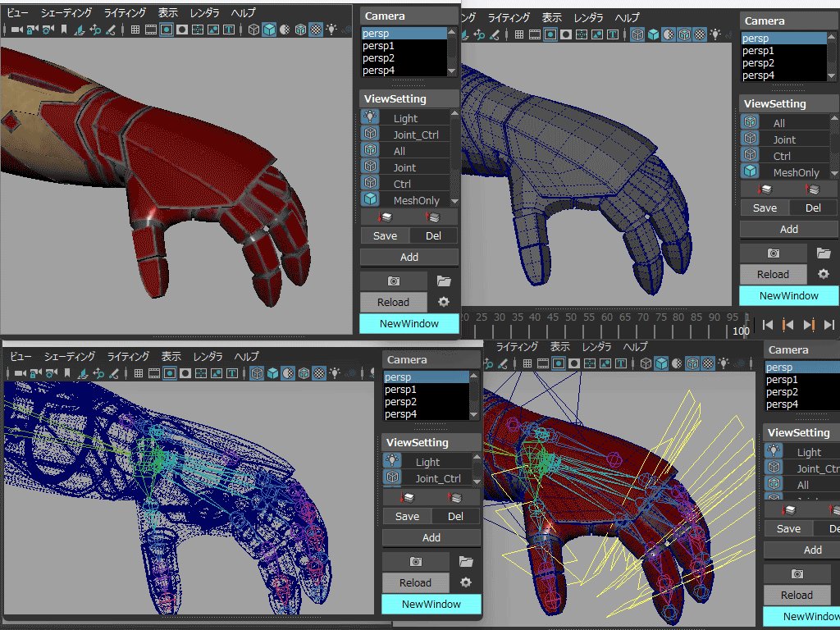Open 表示 menu in top-left panel

pos(167,12)
